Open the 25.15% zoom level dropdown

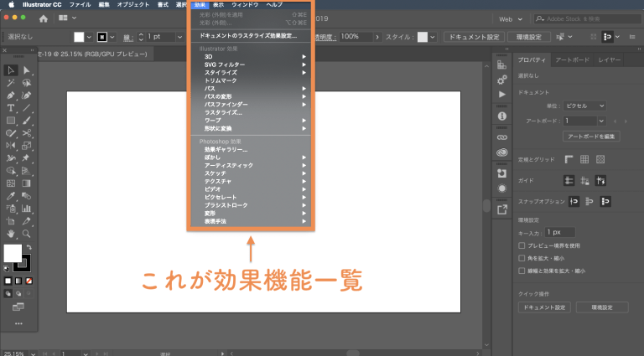tap(33, 353)
